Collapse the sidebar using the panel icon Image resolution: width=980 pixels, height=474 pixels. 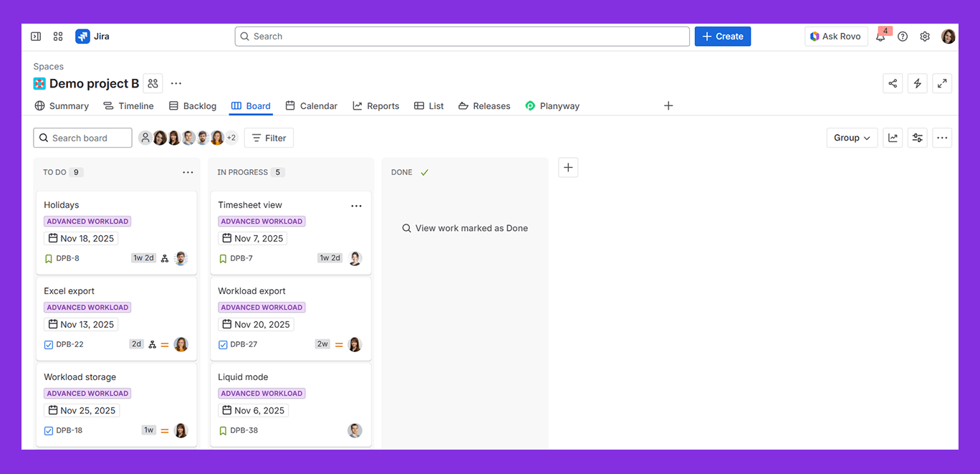click(x=35, y=36)
